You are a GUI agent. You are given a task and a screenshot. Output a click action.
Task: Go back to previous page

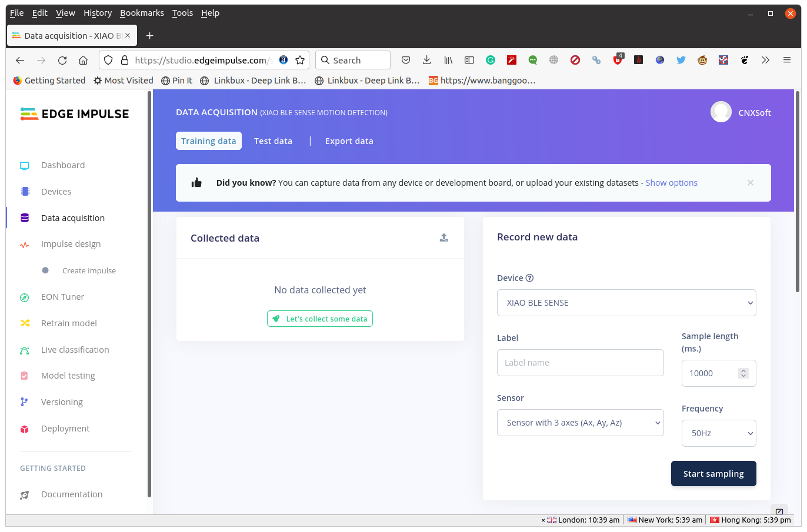(x=20, y=60)
